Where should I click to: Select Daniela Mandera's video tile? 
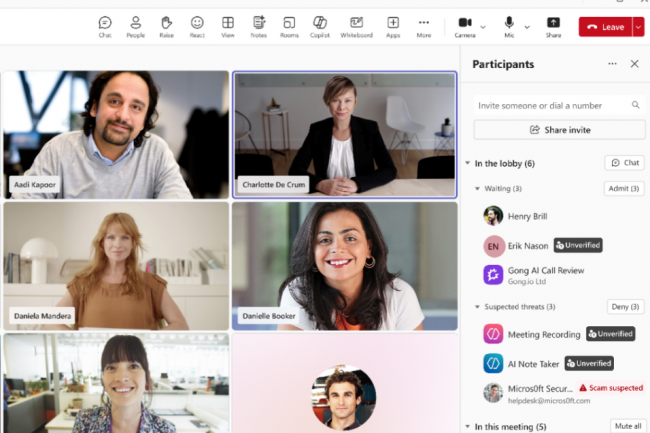116,266
